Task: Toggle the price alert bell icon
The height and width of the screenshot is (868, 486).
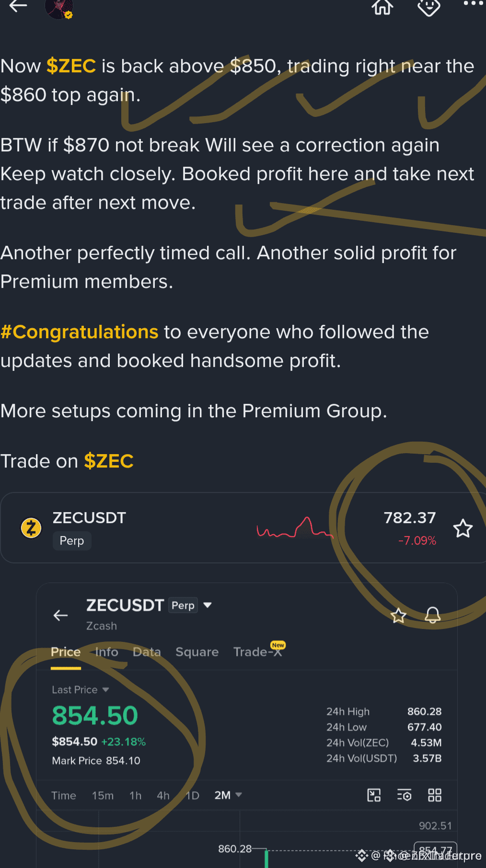Action: (x=432, y=615)
